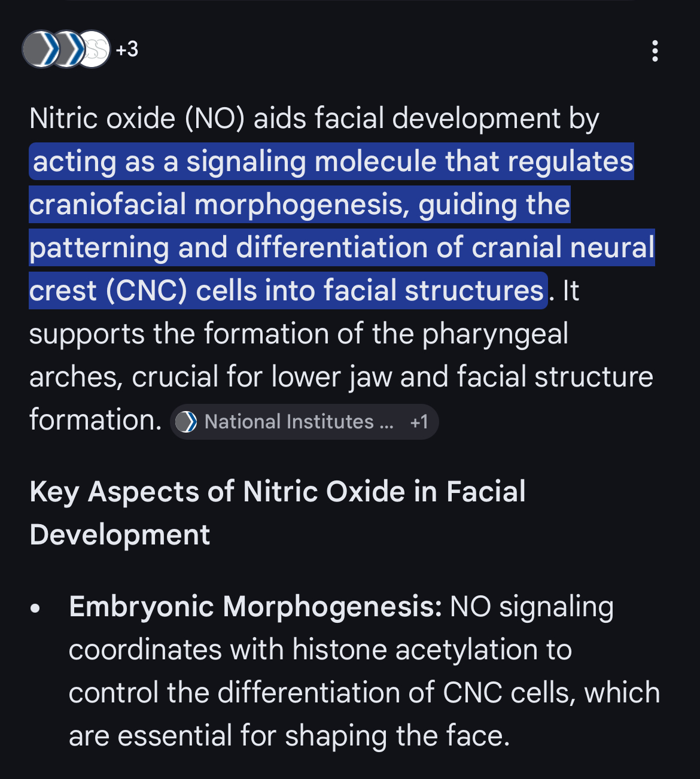Click highlighted line 'patterning and differentiation of cranial neural'
Viewport: 700px width, 779px height.
(342, 248)
